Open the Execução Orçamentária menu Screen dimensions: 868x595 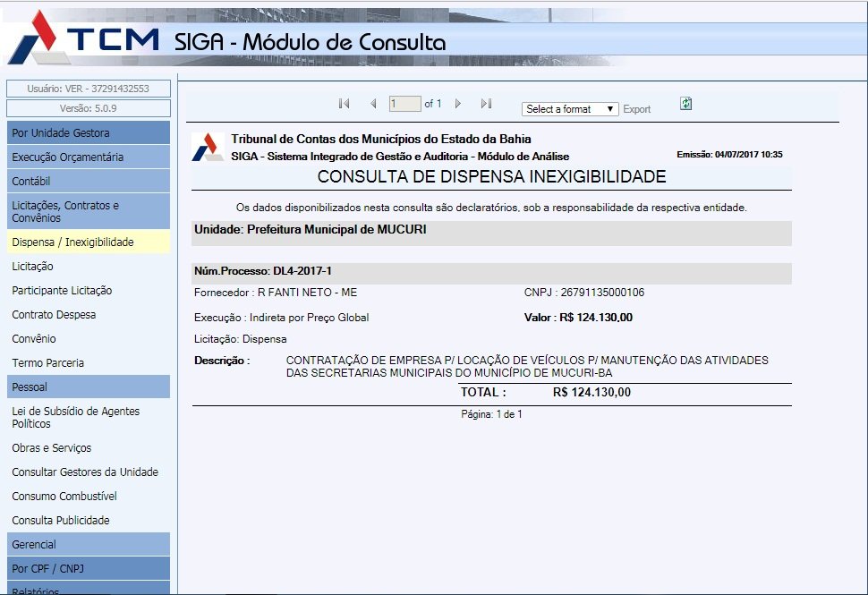[x=88, y=157]
